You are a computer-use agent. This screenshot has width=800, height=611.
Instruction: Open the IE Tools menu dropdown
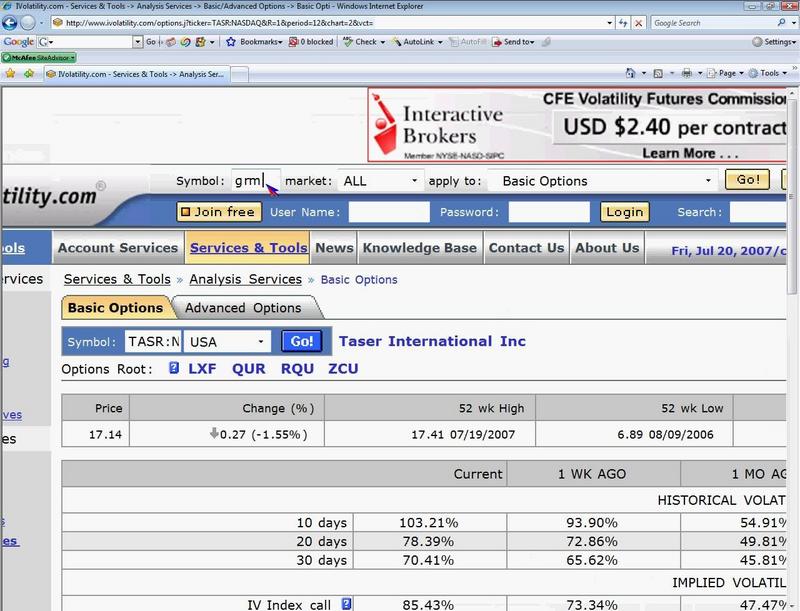point(769,73)
